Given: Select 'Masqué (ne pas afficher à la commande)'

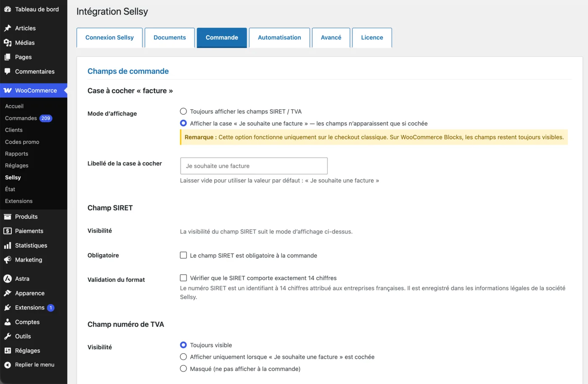Looking at the screenshot, I should point(184,369).
